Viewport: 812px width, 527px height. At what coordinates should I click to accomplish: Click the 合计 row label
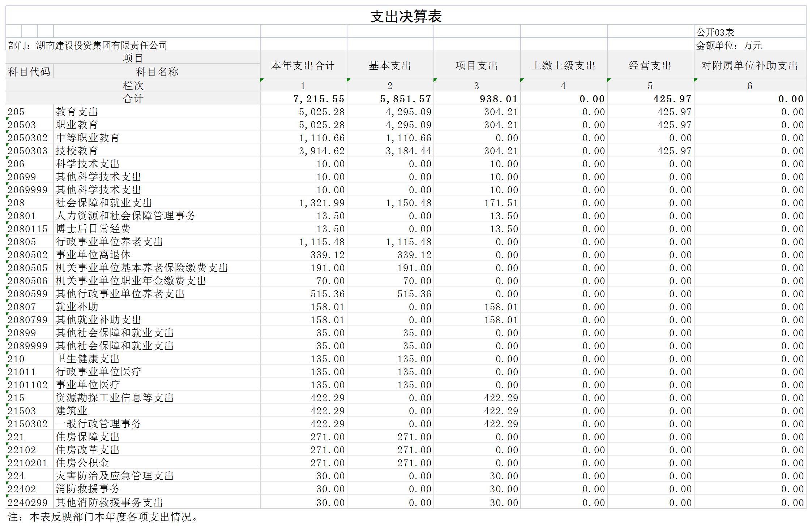tap(133, 98)
